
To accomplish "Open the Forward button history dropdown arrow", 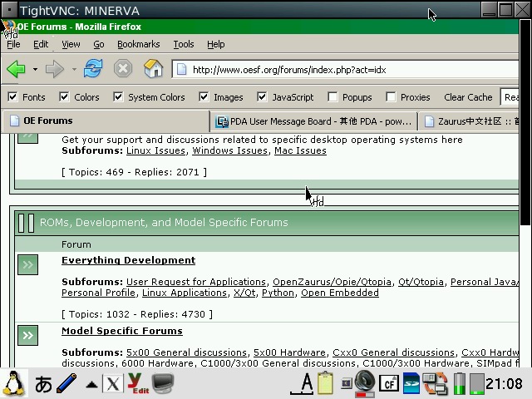I will (x=74, y=70).
